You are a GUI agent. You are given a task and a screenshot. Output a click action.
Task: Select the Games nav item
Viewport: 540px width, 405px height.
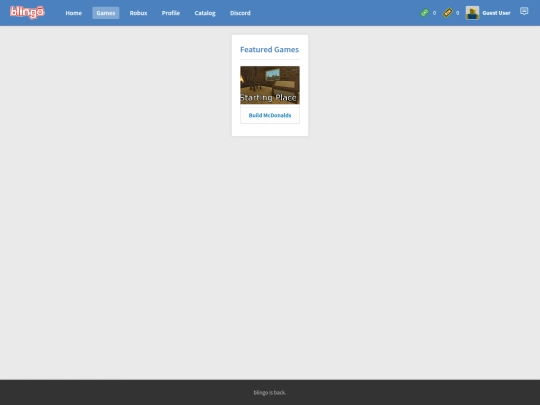(106, 13)
